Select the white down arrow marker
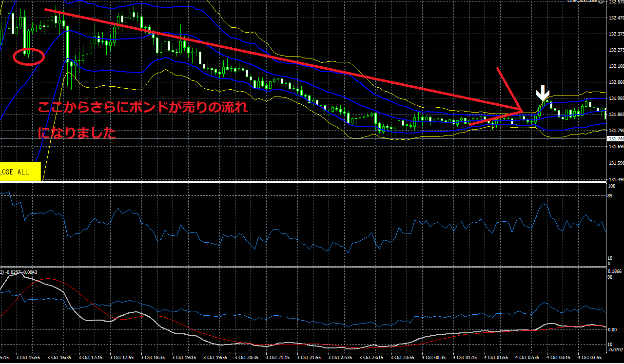Screen dimensions: 624x364 tap(543, 93)
